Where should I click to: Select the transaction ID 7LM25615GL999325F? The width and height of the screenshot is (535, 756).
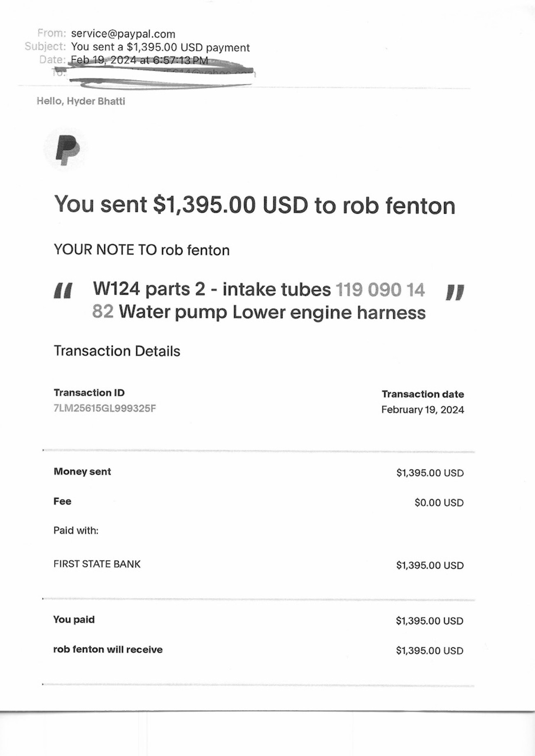point(105,408)
